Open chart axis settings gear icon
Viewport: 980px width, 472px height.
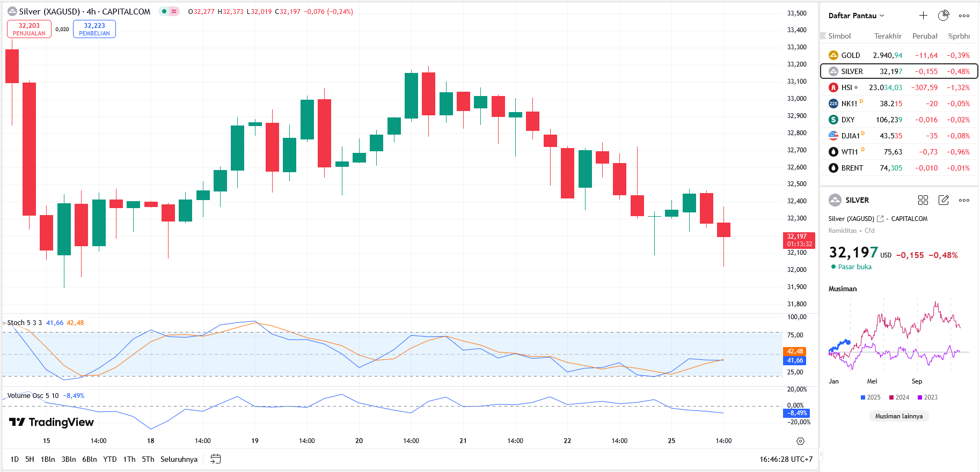pyautogui.click(x=800, y=441)
